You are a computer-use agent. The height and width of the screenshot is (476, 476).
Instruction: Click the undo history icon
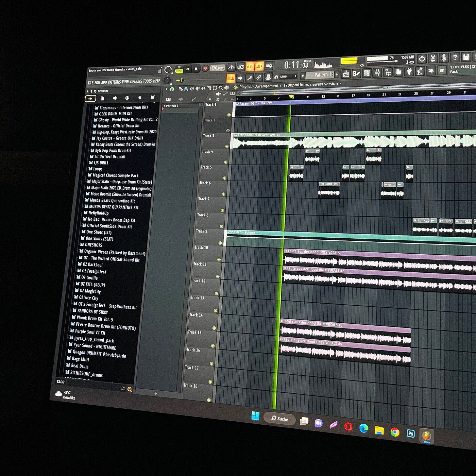click(x=422, y=58)
